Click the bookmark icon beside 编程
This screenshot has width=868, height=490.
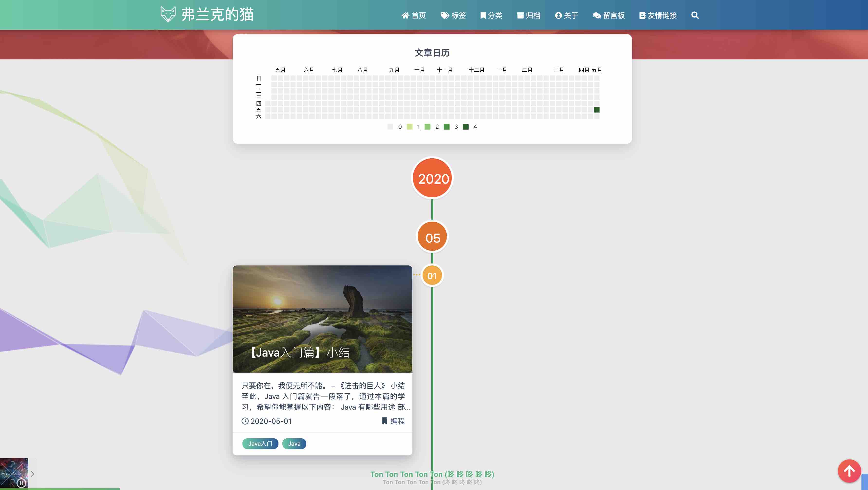point(384,421)
